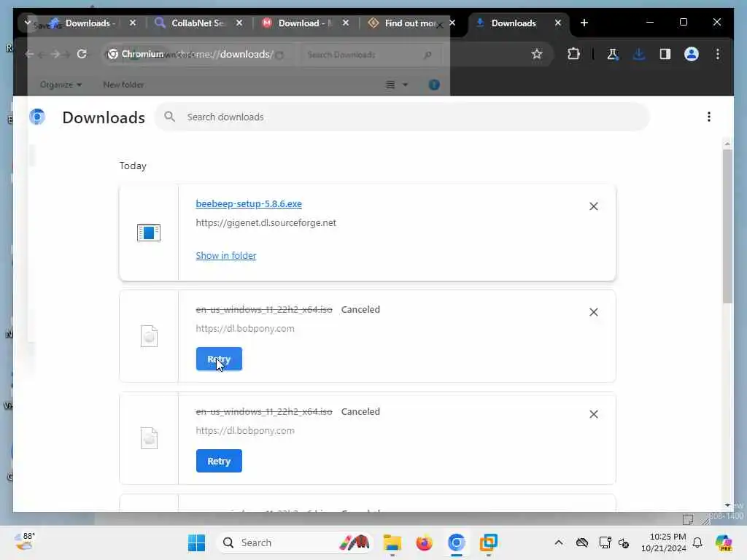Open the Windows Start menu

(196, 542)
